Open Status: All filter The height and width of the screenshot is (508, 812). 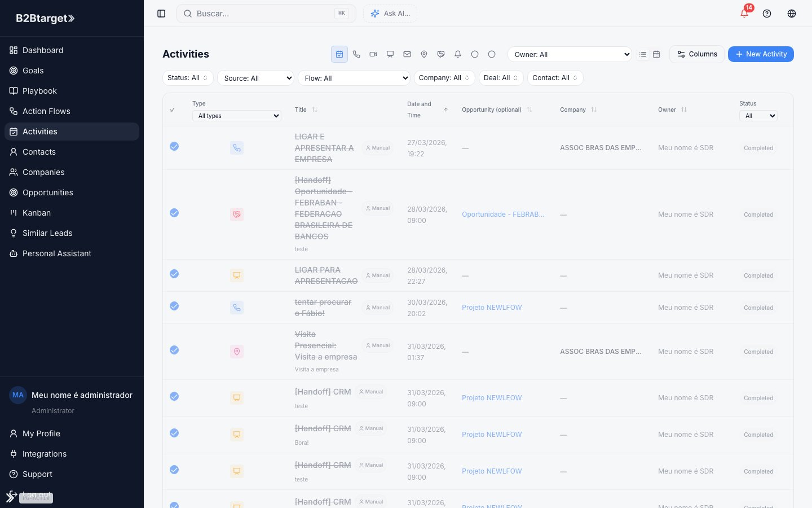pyautogui.click(x=188, y=78)
